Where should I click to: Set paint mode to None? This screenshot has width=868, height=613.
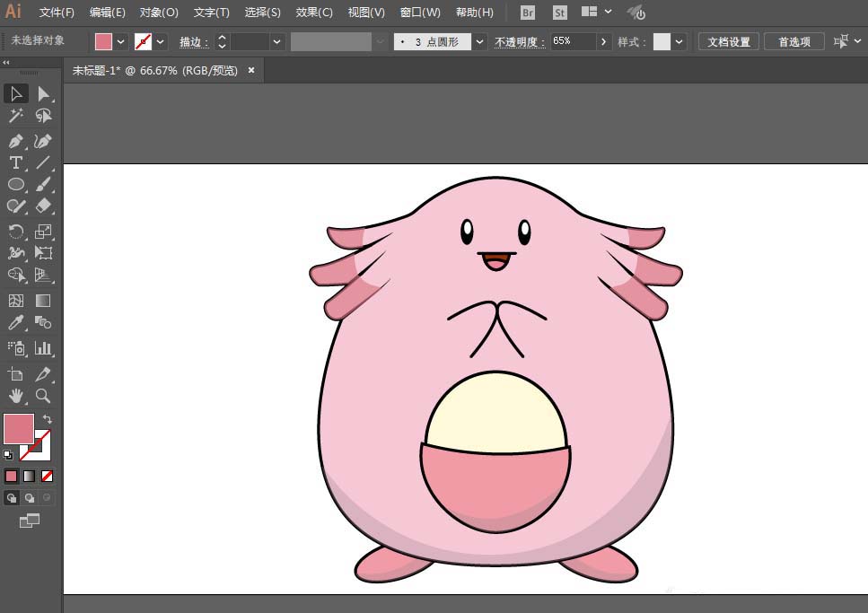pos(47,476)
